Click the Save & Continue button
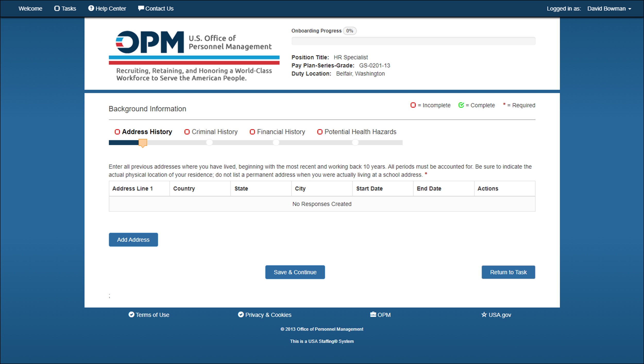The width and height of the screenshot is (644, 364). pos(295,272)
